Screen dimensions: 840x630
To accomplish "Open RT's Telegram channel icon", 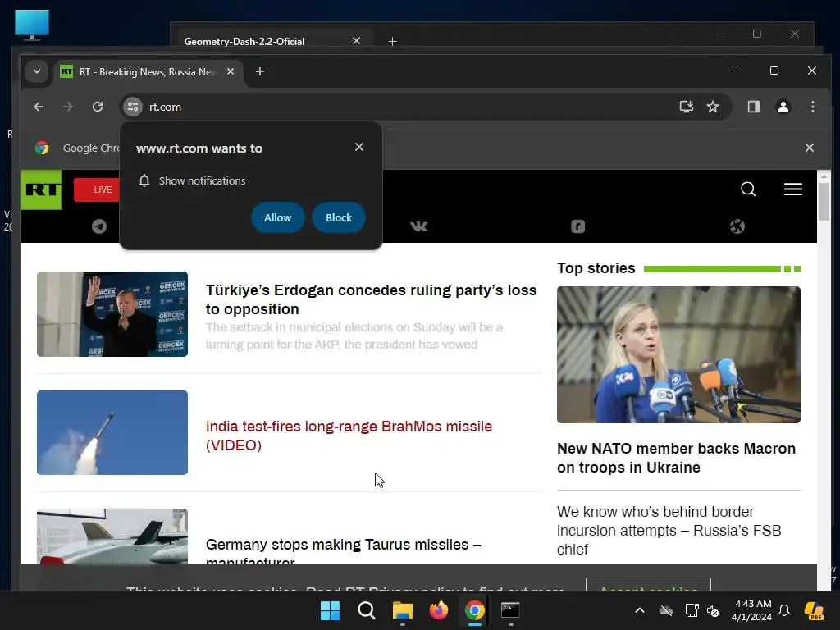I will click(99, 226).
